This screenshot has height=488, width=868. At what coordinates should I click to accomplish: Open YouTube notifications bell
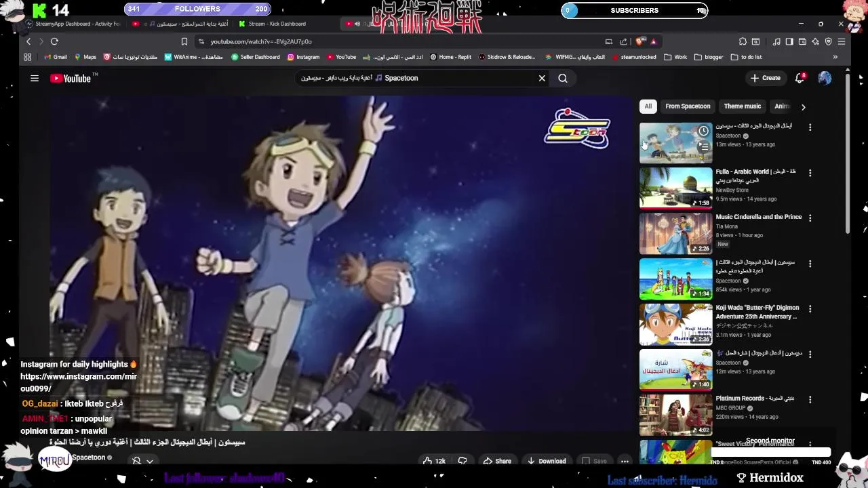click(800, 78)
